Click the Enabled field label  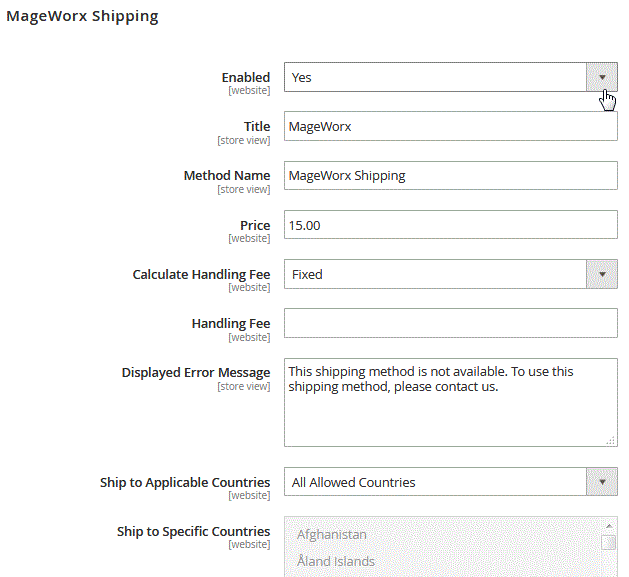[246, 77]
